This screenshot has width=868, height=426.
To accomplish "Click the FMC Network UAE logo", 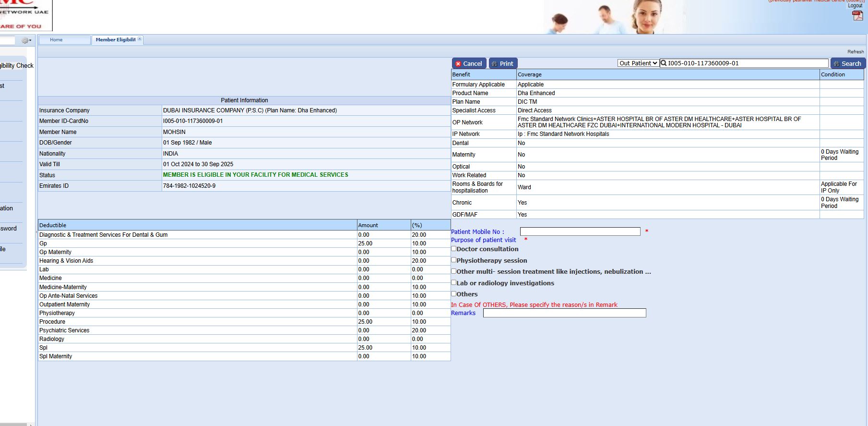I will click(x=24, y=14).
